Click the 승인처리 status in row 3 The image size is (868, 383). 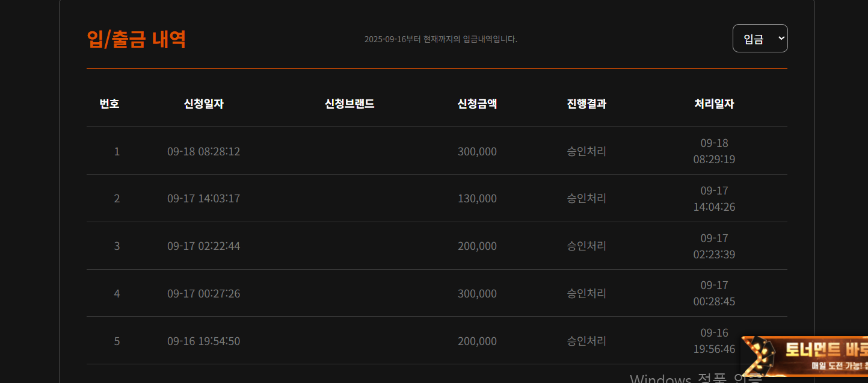(586, 246)
